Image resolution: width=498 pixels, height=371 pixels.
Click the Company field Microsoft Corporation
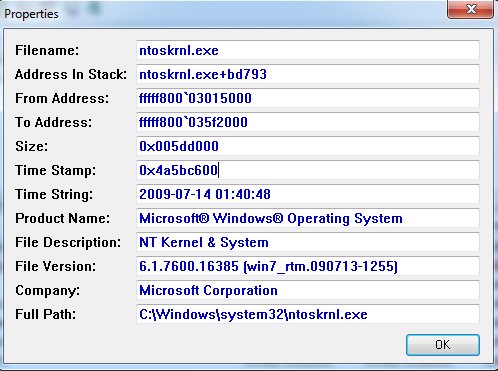click(308, 290)
